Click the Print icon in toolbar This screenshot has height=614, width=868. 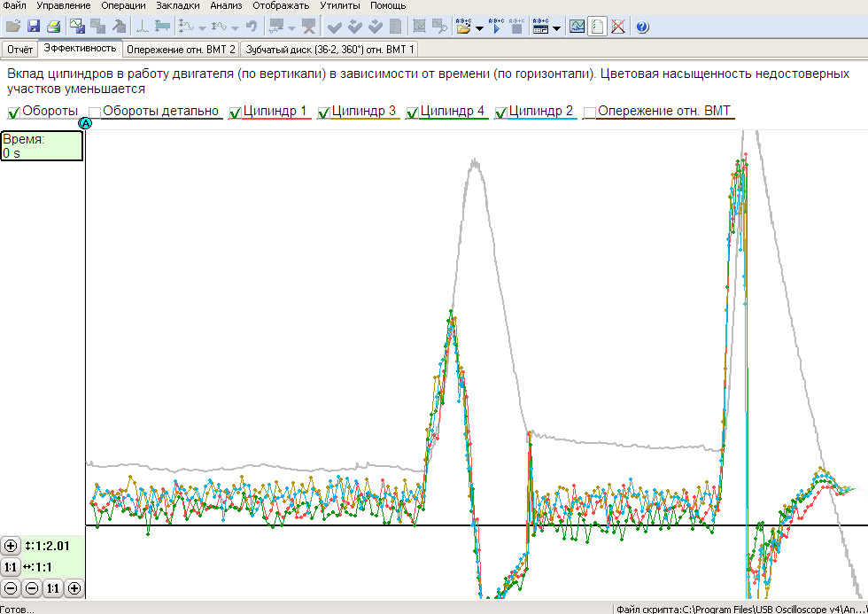pyautogui.click(x=54, y=27)
